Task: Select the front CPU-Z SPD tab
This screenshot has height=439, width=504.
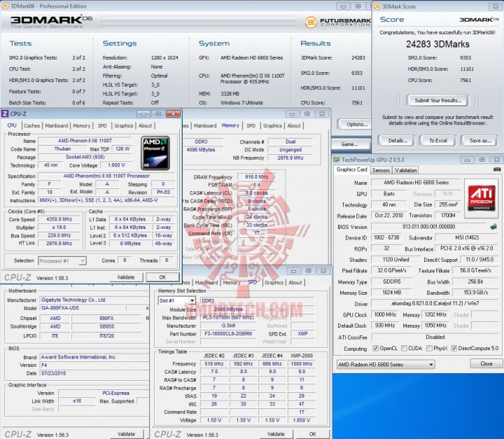Action: [x=102, y=126]
